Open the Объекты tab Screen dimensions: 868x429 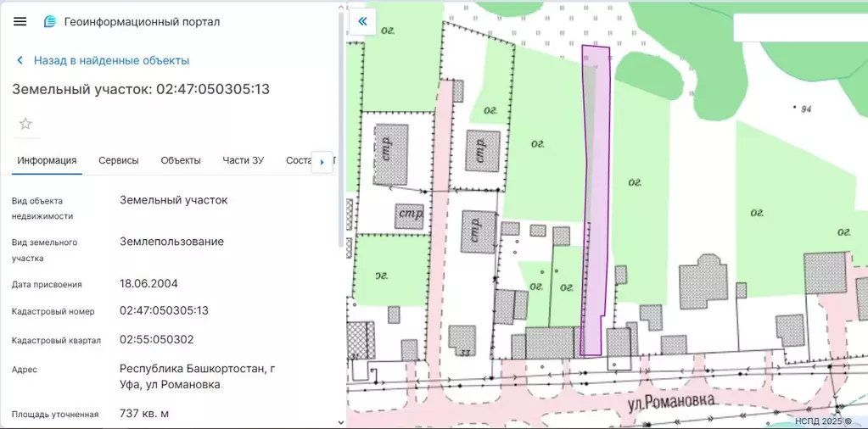tap(181, 161)
